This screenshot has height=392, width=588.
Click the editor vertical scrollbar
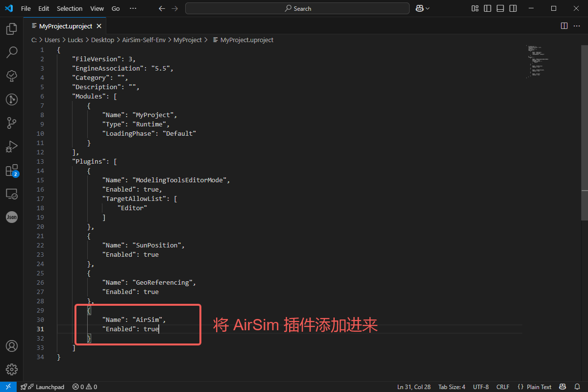coord(585,132)
